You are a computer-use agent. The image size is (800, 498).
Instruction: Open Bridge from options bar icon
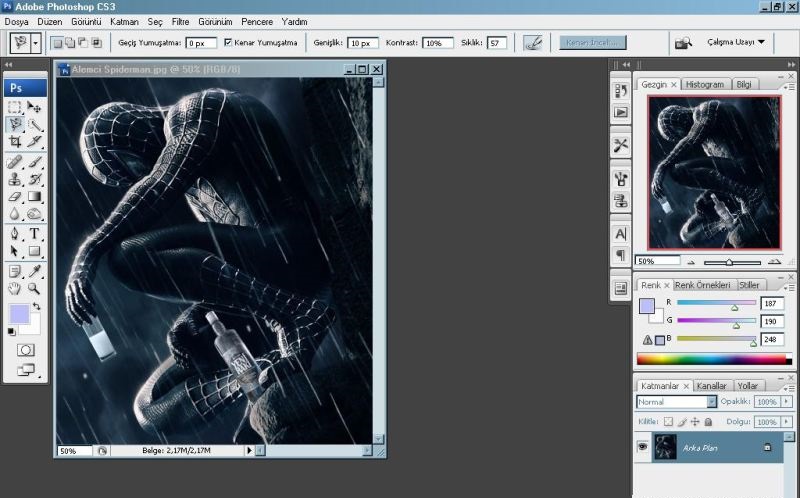coord(683,43)
